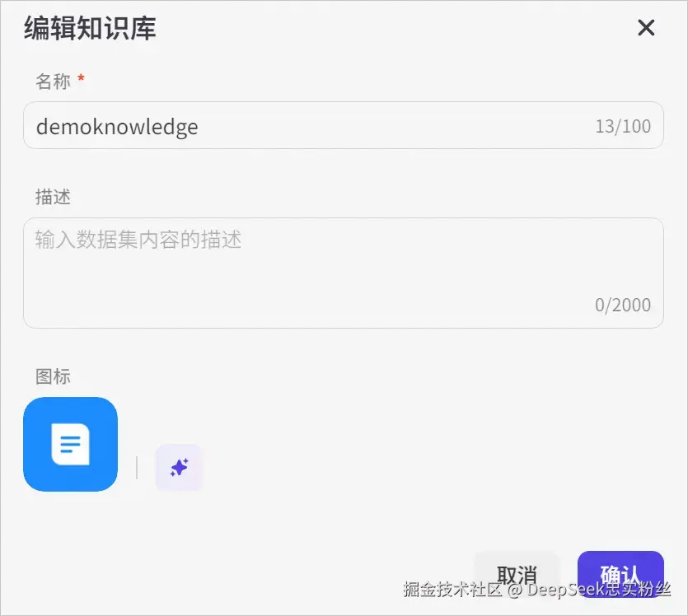Click the 13/100 character counter
This screenshot has width=688, height=616.
(623, 126)
